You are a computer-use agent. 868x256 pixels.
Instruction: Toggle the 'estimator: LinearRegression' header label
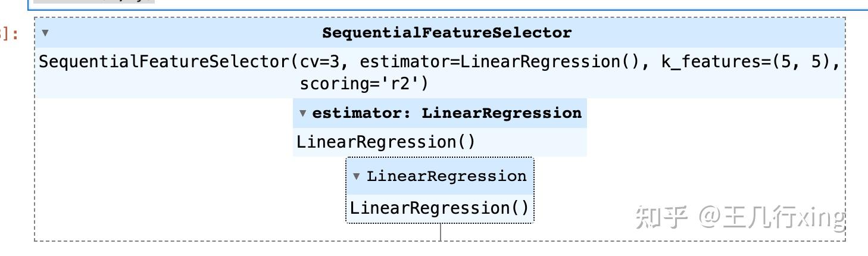pyautogui.click(x=447, y=113)
